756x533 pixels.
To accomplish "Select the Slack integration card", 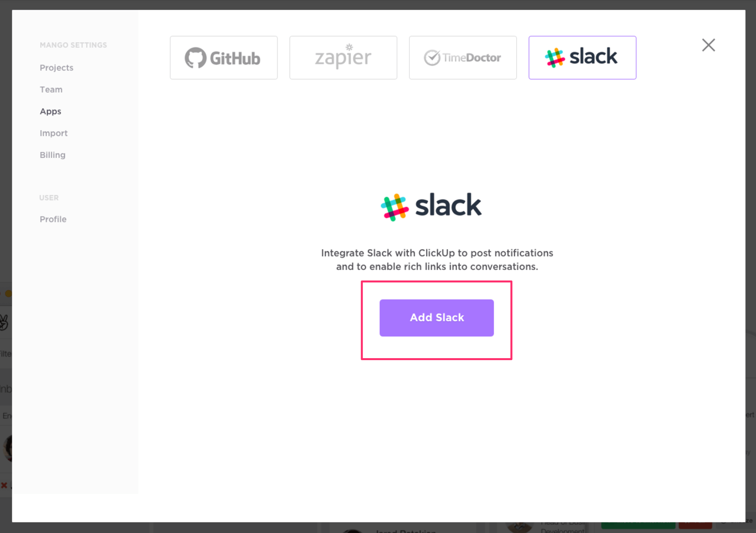I will pos(582,58).
